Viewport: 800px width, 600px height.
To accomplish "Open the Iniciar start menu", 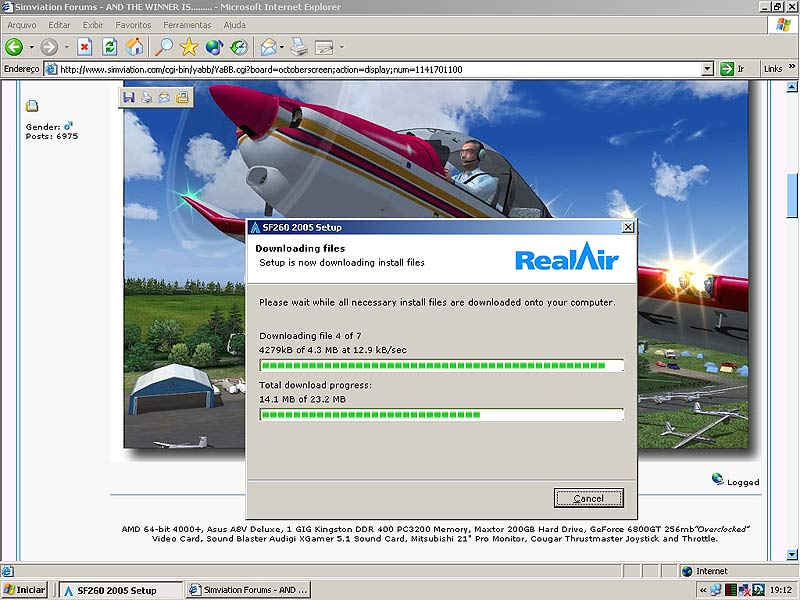I will (x=24, y=590).
